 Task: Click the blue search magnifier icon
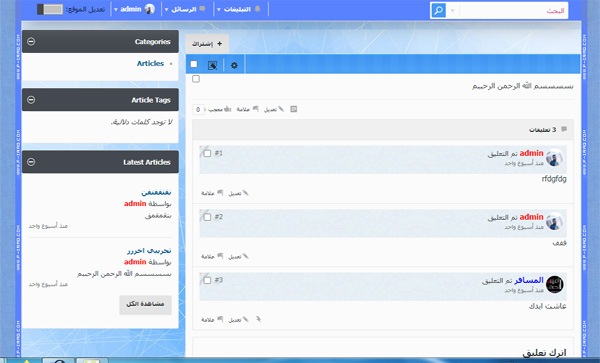click(439, 10)
